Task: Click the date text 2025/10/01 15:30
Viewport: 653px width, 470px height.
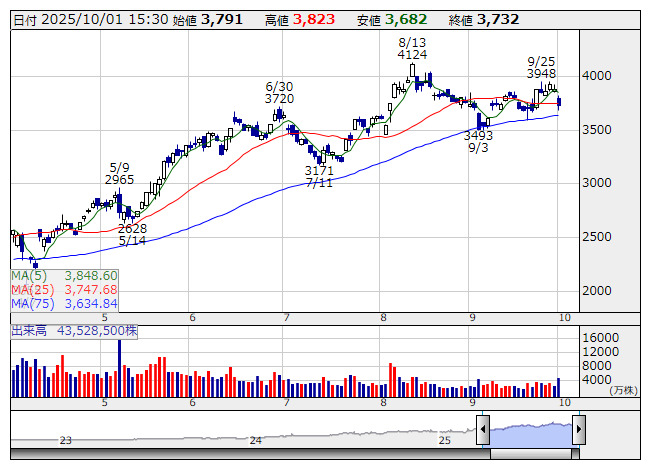Action: pyautogui.click(x=105, y=20)
